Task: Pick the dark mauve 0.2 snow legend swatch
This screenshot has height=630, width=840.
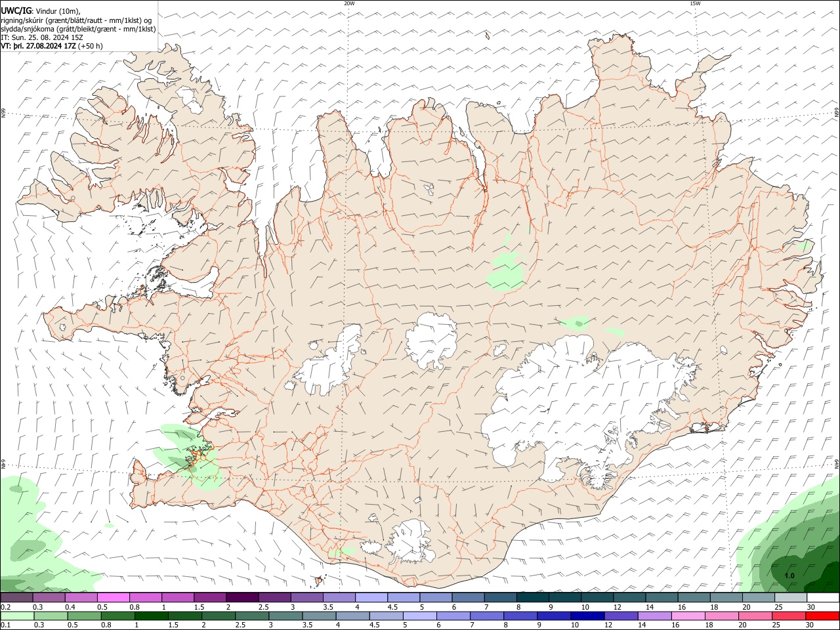Action: 17,597
